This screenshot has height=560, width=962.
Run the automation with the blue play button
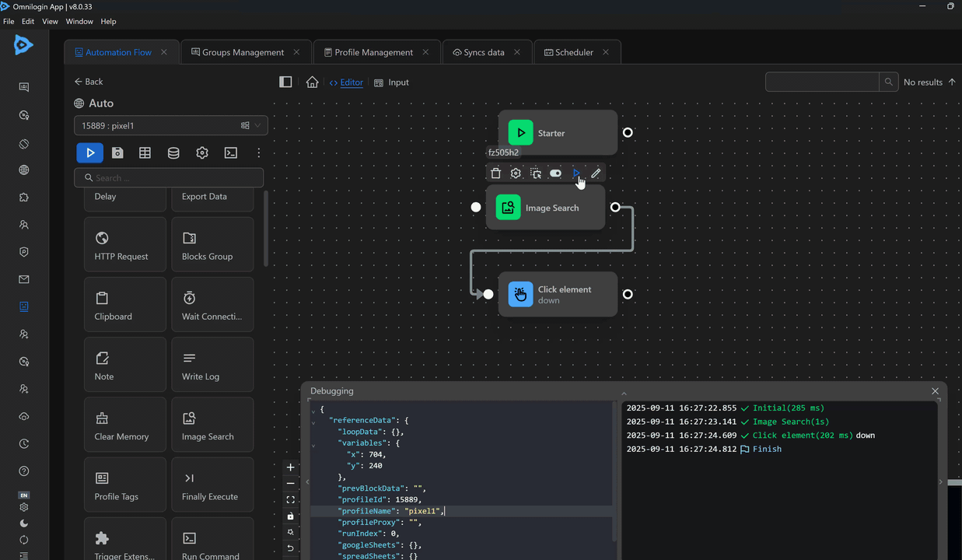click(90, 153)
